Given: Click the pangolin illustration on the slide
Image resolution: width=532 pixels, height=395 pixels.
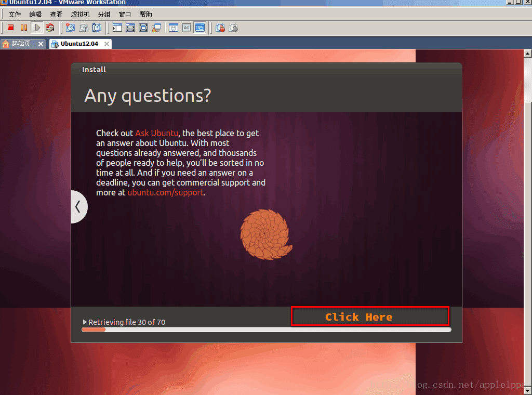Looking at the screenshot, I should click(x=266, y=234).
